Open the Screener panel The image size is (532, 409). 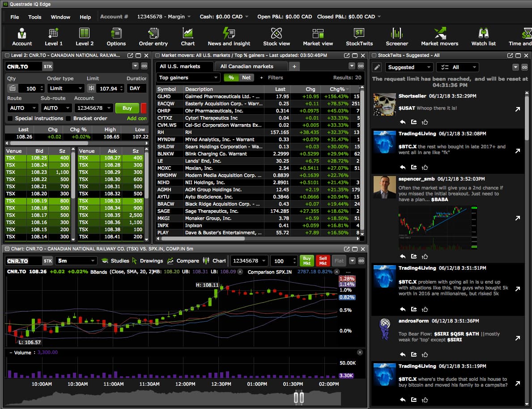click(396, 37)
